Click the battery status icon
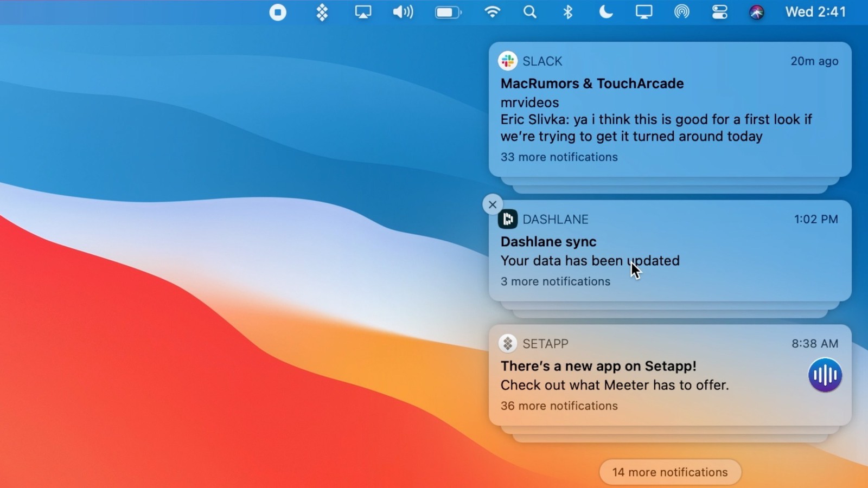Viewport: 868px width, 488px height. point(448,12)
